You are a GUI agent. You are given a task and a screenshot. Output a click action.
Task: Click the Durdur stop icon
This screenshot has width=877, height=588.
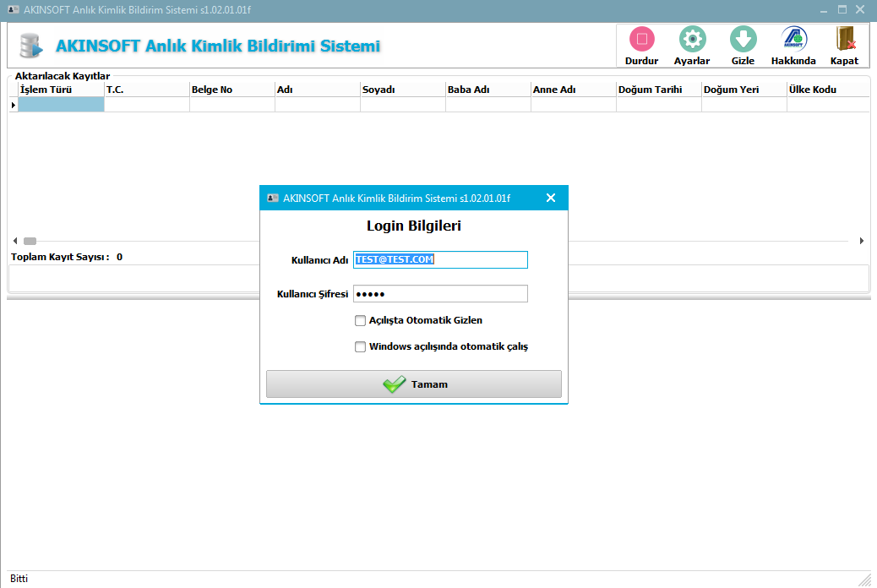point(641,39)
